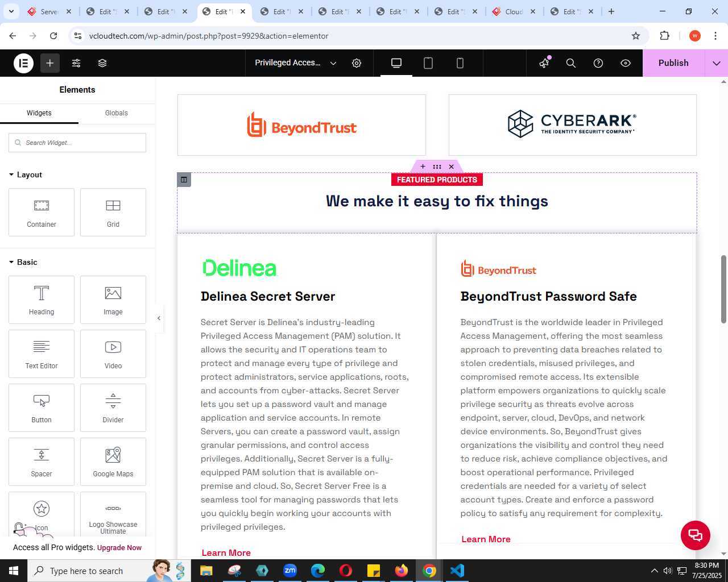Select the Image widget
The height and width of the screenshot is (582, 728).
tap(113, 300)
